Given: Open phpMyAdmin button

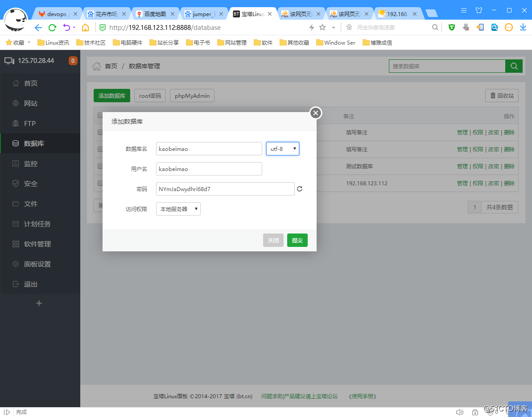Looking at the screenshot, I should (192, 96).
